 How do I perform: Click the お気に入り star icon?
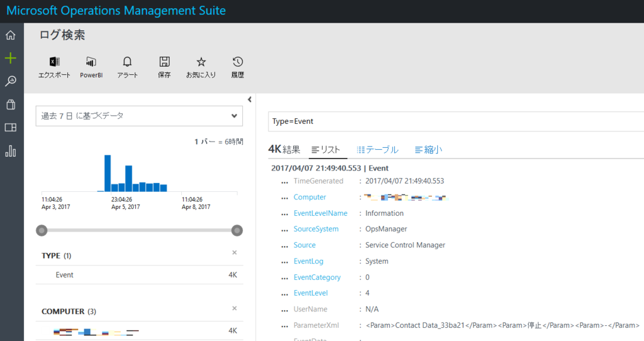point(201,62)
